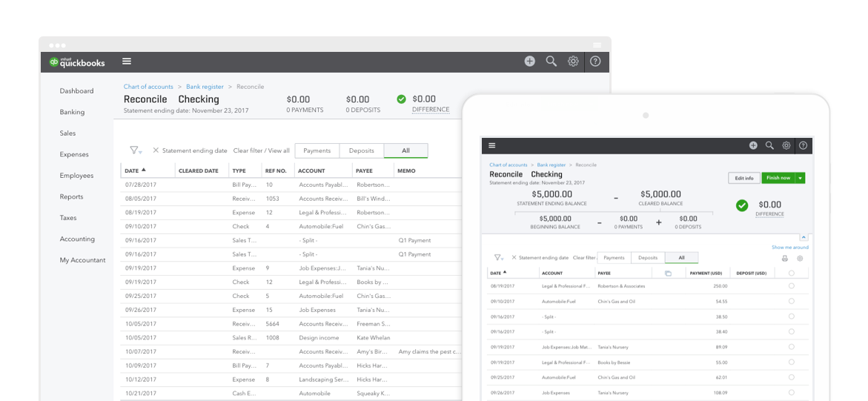
Task: Mark the 54.55 Chin's Gas and Oil row cleared
Action: pyautogui.click(x=791, y=301)
